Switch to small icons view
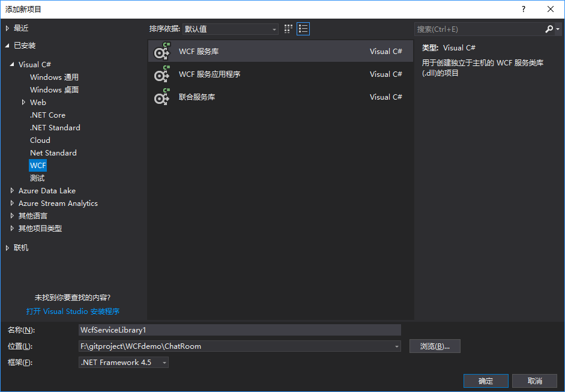 point(289,29)
